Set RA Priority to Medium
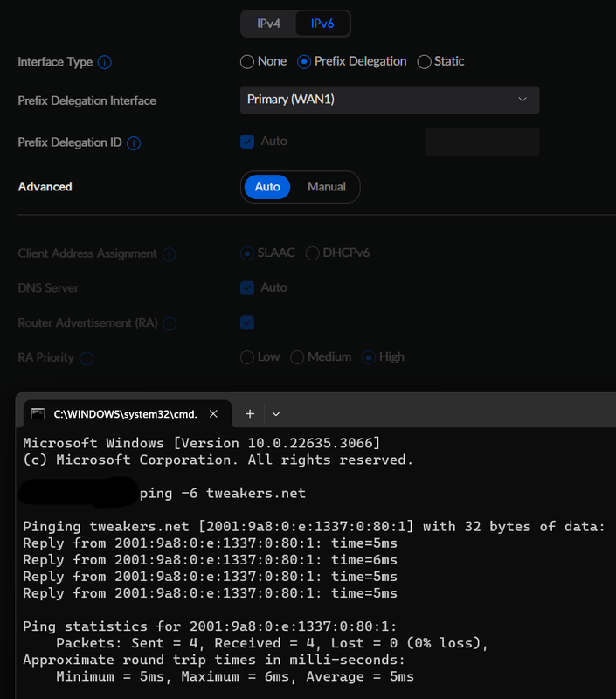The width and height of the screenshot is (616, 699). tap(297, 357)
